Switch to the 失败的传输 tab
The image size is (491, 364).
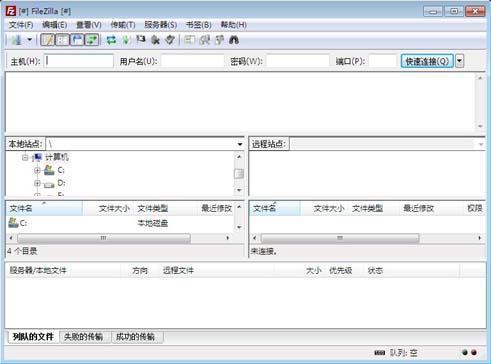click(83, 337)
